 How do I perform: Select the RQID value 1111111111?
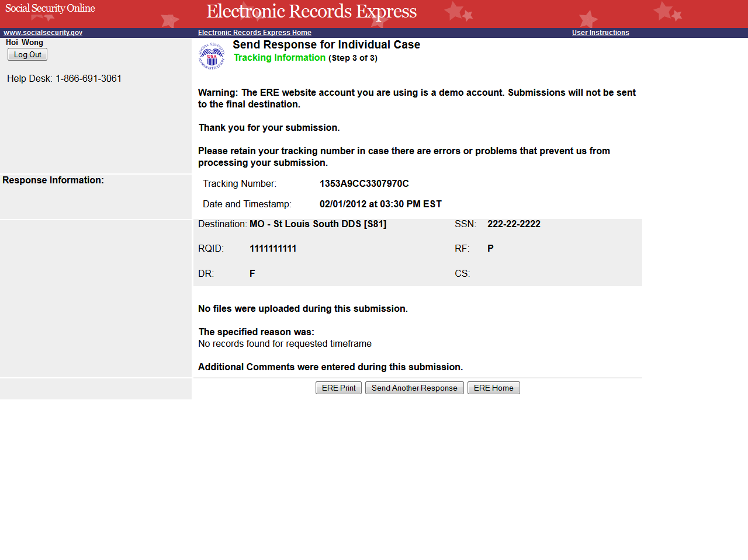pyautogui.click(x=273, y=248)
